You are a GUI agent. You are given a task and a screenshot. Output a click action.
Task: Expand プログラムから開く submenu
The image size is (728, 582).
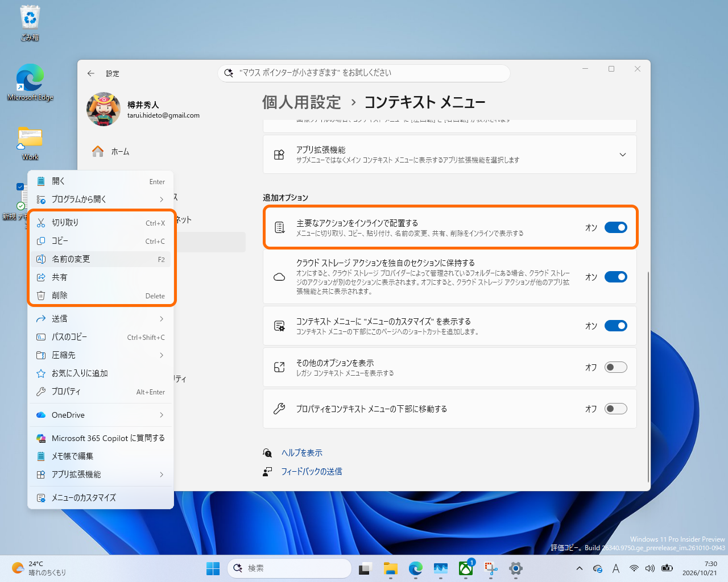101,199
